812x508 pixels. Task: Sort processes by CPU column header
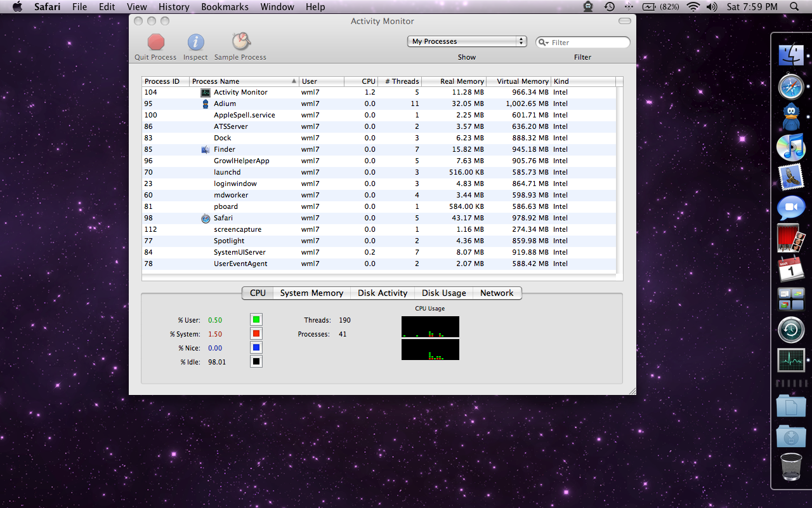pos(361,81)
